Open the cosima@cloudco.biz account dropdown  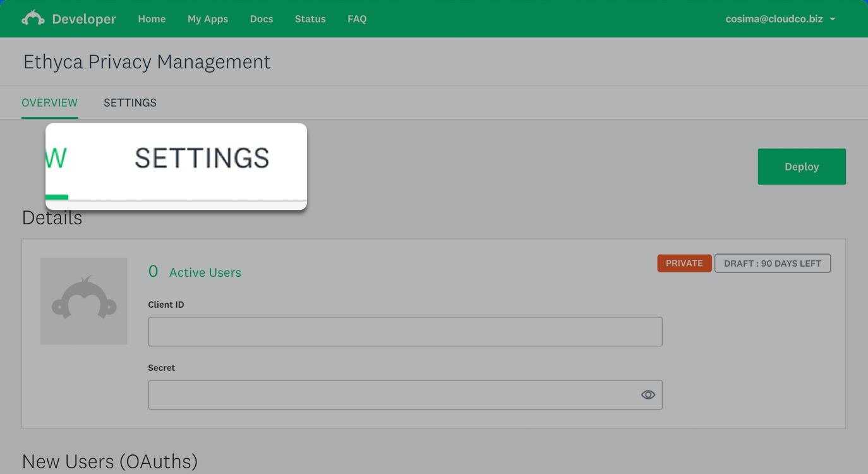(780, 19)
